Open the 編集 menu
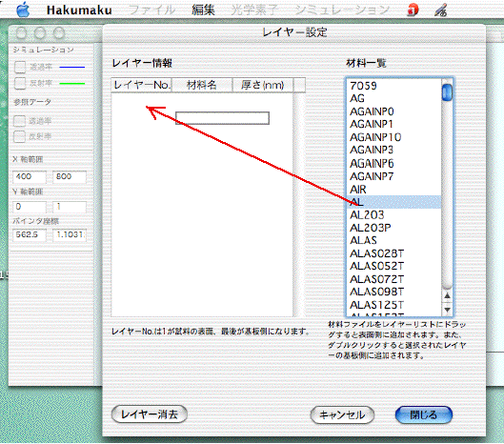Screen dimensions: 504x444 click(x=203, y=10)
